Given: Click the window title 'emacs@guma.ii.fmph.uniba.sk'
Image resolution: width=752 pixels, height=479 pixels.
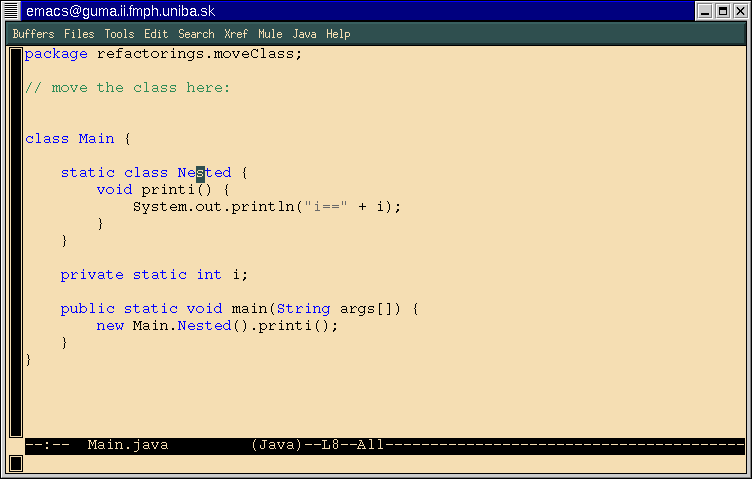Looking at the screenshot, I should click(x=120, y=11).
